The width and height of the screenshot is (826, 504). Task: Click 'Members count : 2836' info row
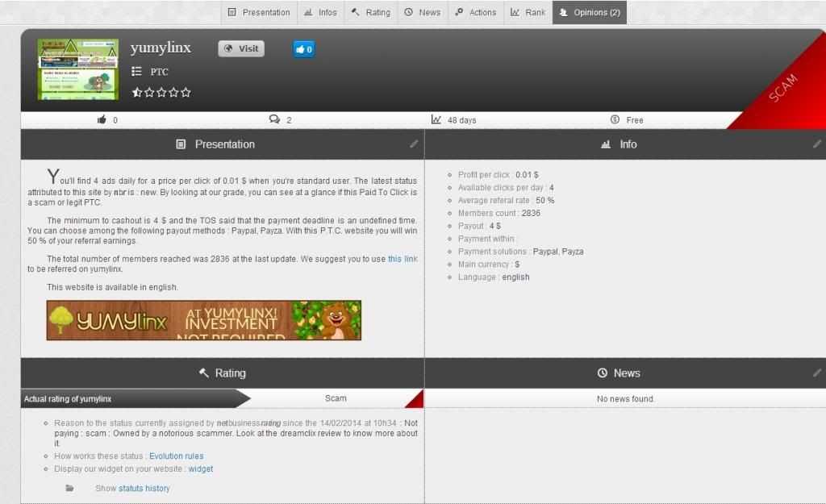pos(499,213)
